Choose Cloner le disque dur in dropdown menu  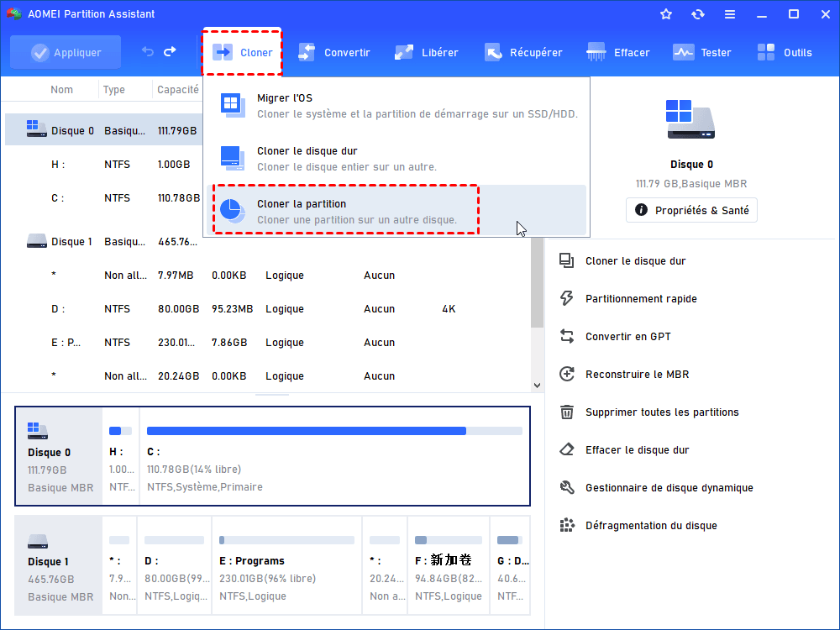tap(396, 159)
